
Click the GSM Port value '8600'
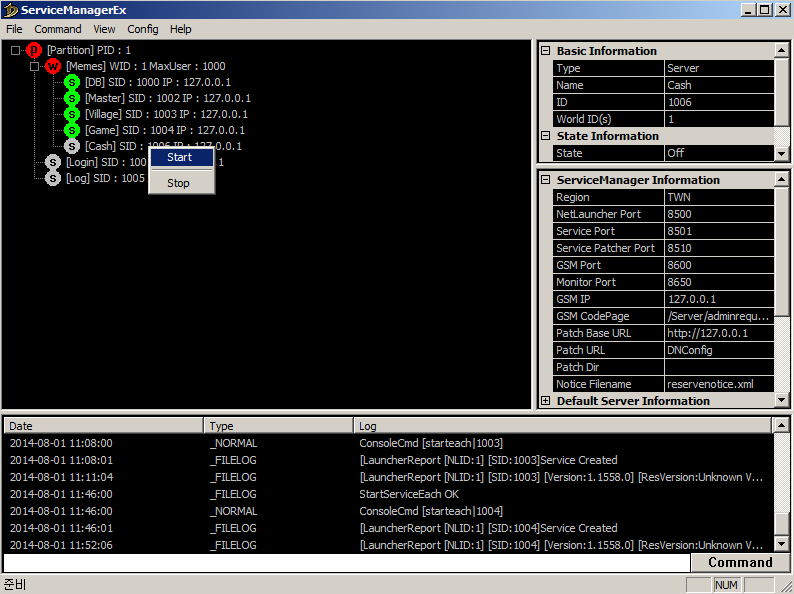click(719, 265)
